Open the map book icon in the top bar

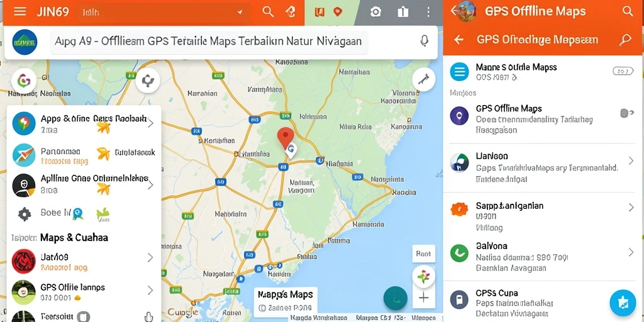click(319, 12)
